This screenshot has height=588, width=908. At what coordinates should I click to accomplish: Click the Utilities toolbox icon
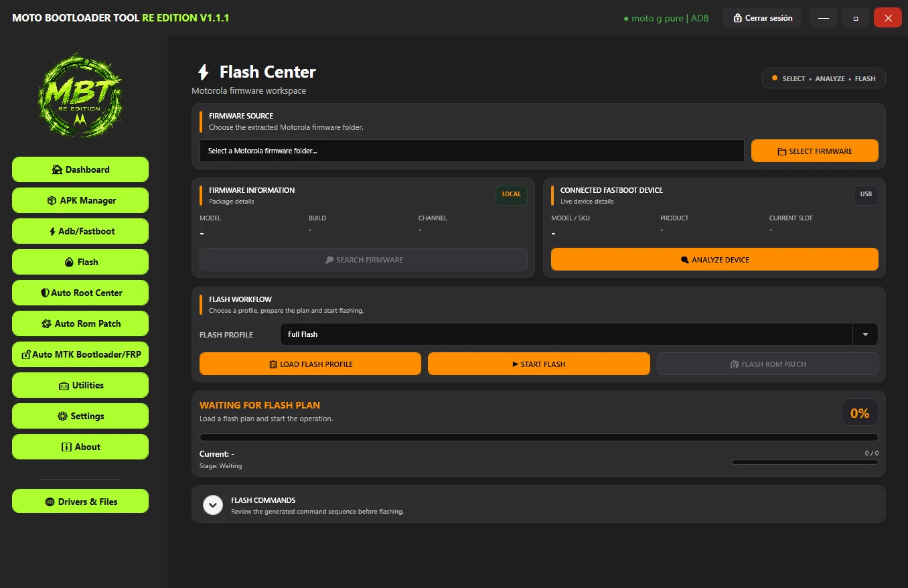pyautogui.click(x=64, y=385)
